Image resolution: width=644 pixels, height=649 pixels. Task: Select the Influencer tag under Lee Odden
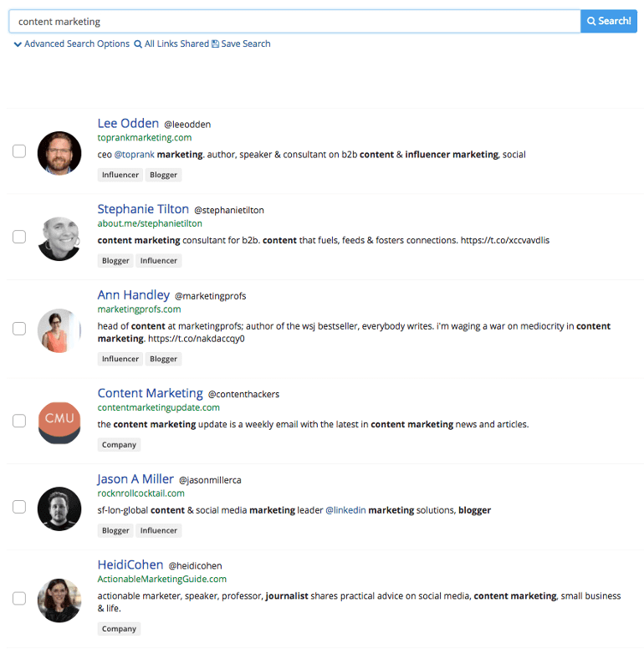(120, 175)
